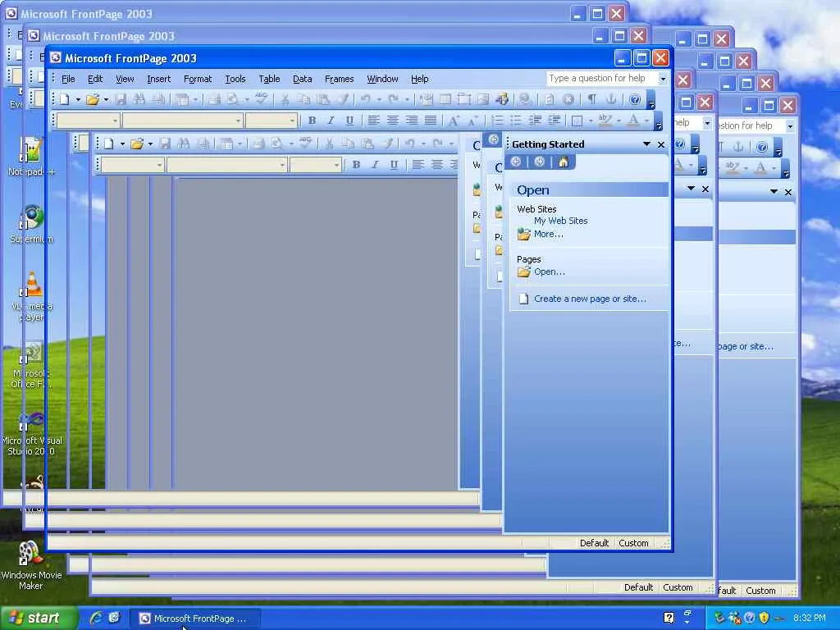This screenshot has width=840, height=630.
Task: Click the Preview in Browser icon
Action: click(232, 99)
